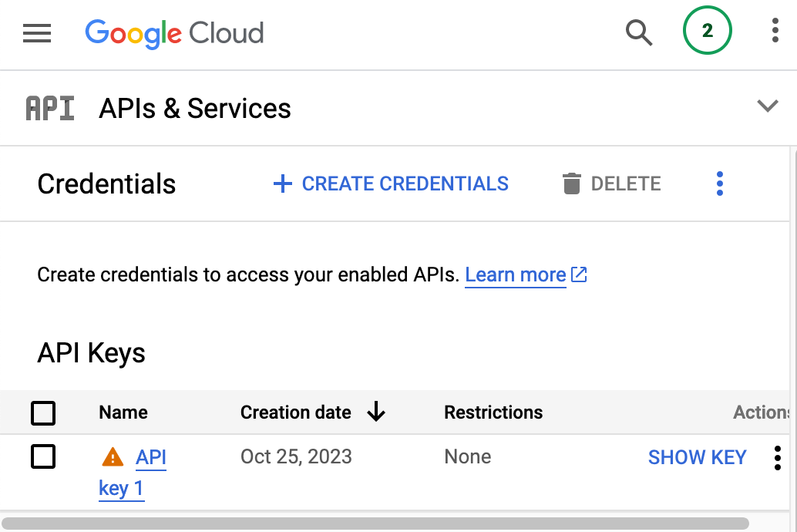Click the Learn more external-link icon
The height and width of the screenshot is (532, 797).
579,274
